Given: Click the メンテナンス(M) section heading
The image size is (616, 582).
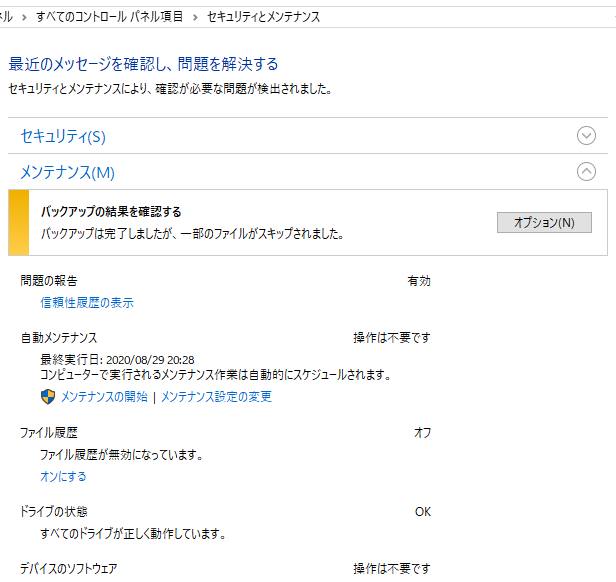Looking at the screenshot, I should [68, 173].
